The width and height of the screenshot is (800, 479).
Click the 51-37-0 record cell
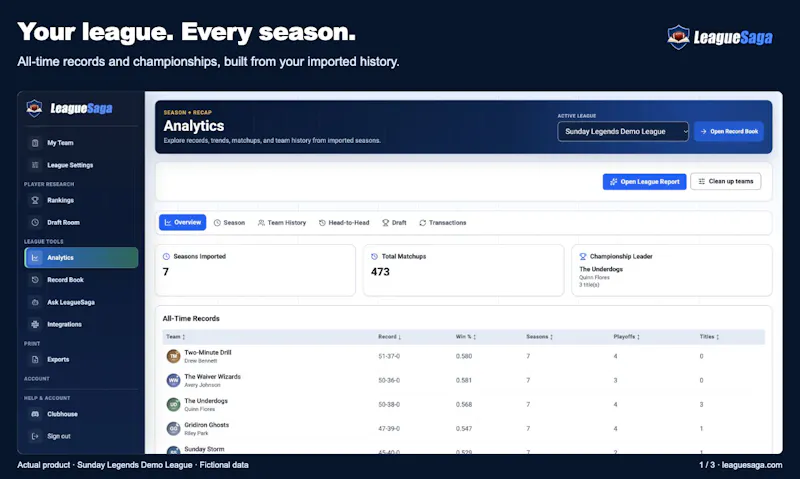pyautogui.click(x=389, y=356)
